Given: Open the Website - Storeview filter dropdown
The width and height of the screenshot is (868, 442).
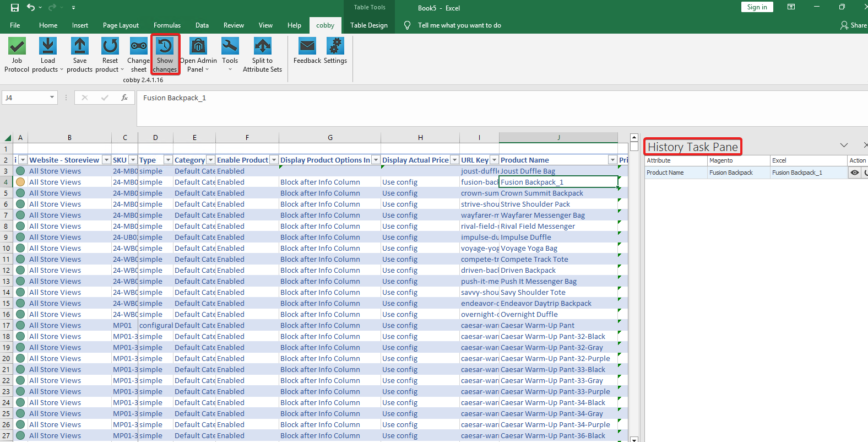Looking at the screenshot, I should (106, 160).
